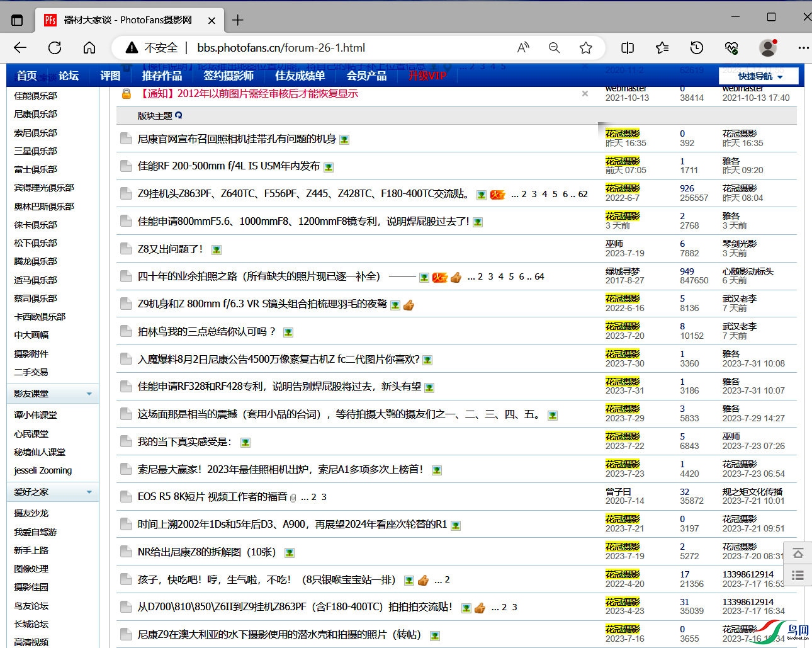The width and height of the screenshot is (812, 648).
Task: Click the red 升级VIP menu item
Action: (427, 76)
